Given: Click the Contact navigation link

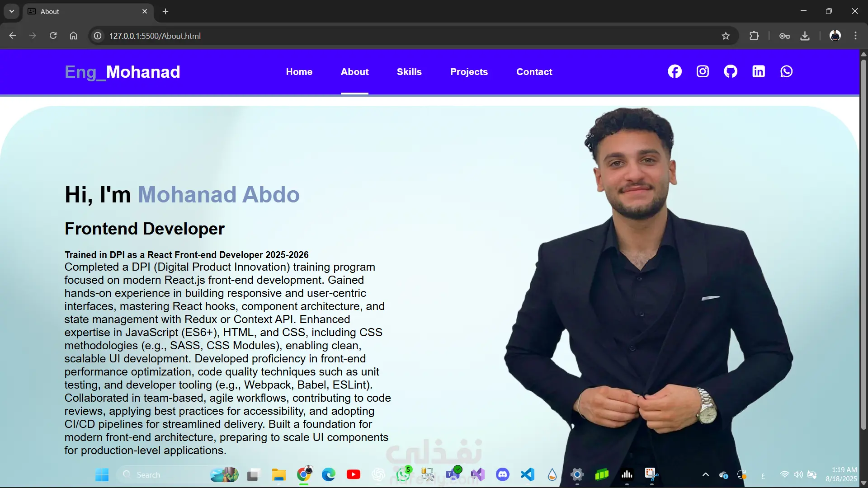Looking at the screenshot, I should coord(534,72).
